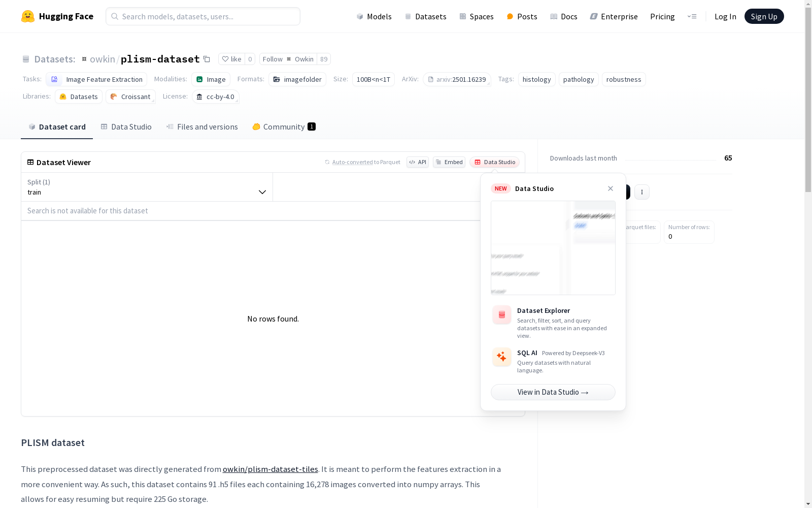Open the Models page
The height and width of the screenshot is (508, 812).
pyautogui.click(x=374, y=16)
